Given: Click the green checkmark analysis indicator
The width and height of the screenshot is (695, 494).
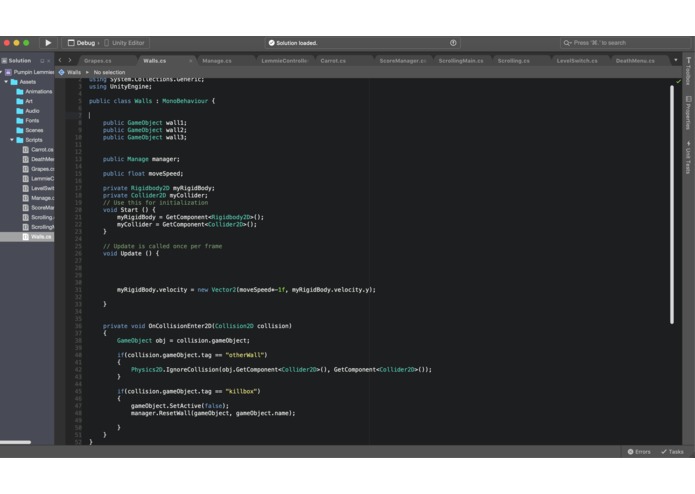Looking at the screenshot, I should click(678, 82).
